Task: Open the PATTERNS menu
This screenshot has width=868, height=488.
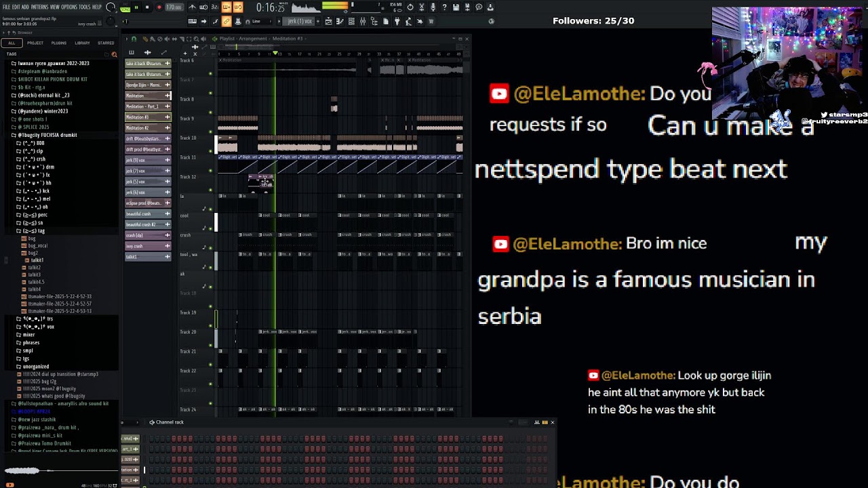Action: (39, 7)
